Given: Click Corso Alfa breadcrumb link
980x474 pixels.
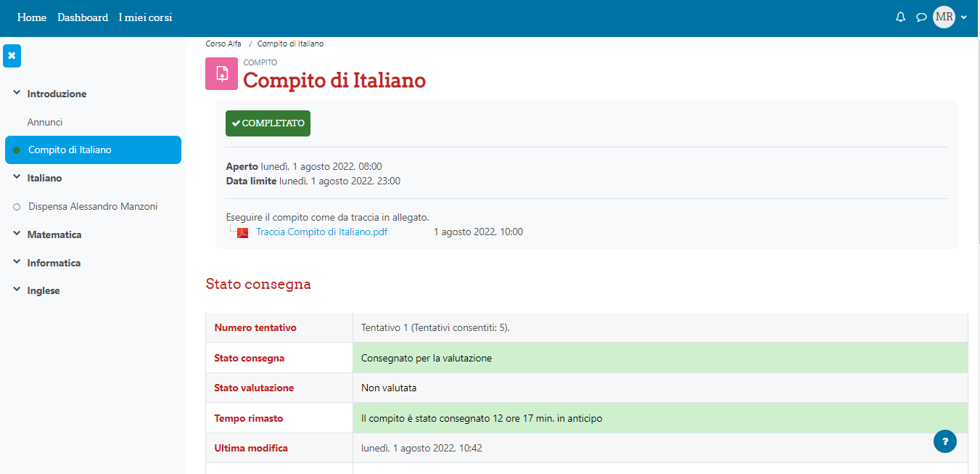Looking at the screenshot, I should click(x=223, y=44).
